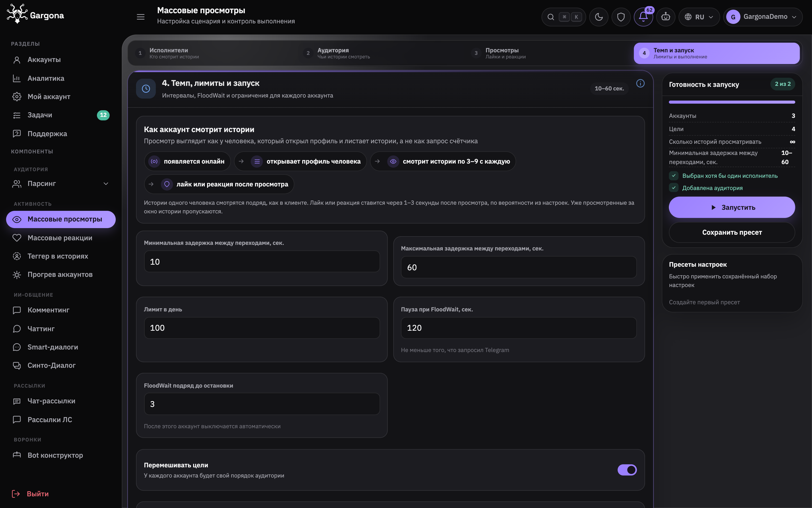Expand the Парсинг submenu
Viewport: 812px width, 508px height.
pos(61,184)
